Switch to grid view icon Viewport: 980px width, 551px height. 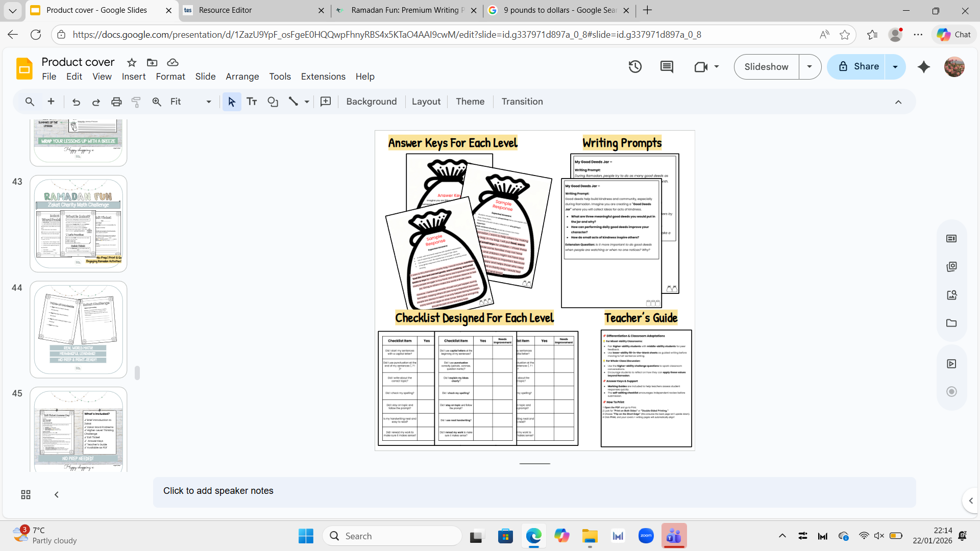[26, 494]
